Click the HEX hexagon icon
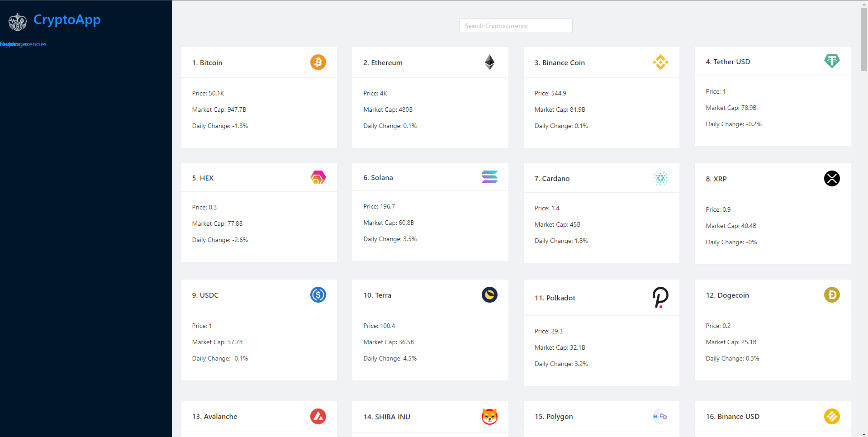This screenshot has height=437, width=868. (318, 177)
